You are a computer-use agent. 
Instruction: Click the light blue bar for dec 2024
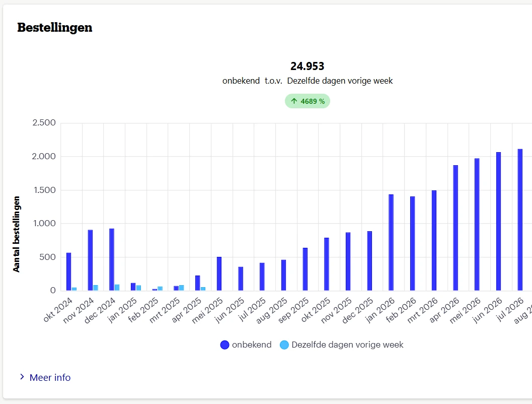[117, 288]
